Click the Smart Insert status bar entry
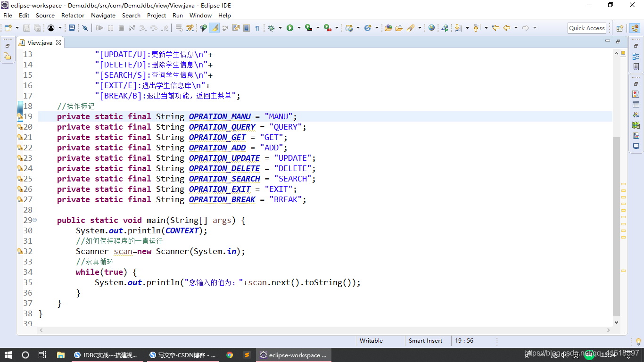This screenshot has width=644, height=362. click(425, 341)
